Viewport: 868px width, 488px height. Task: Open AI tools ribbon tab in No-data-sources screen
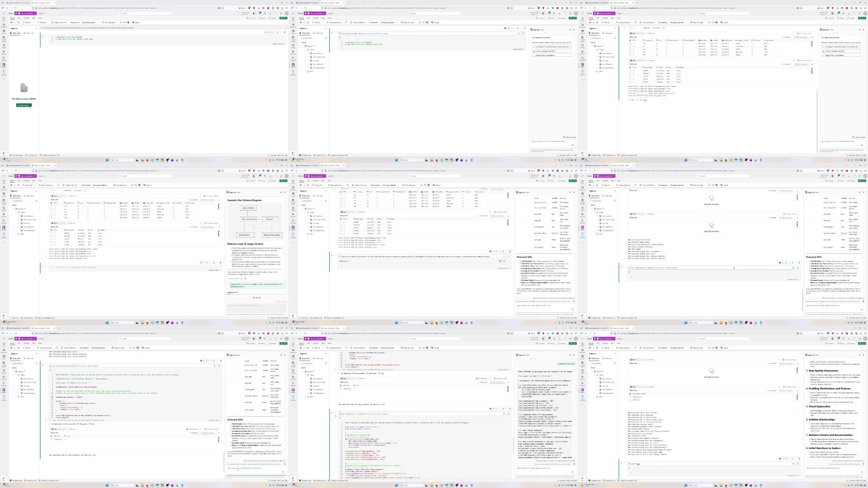[x=26, y=18]
